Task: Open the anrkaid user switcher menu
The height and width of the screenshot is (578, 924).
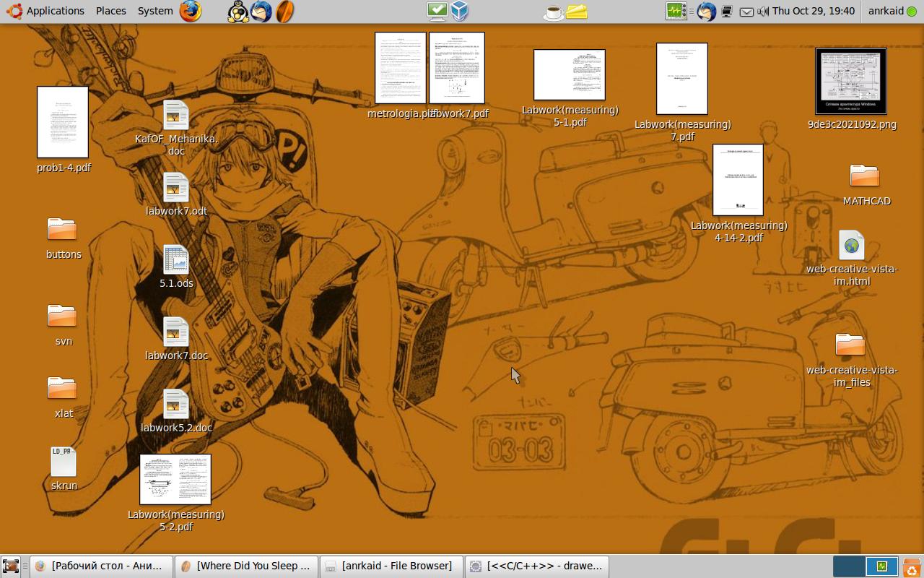Action: click(886, 11)
